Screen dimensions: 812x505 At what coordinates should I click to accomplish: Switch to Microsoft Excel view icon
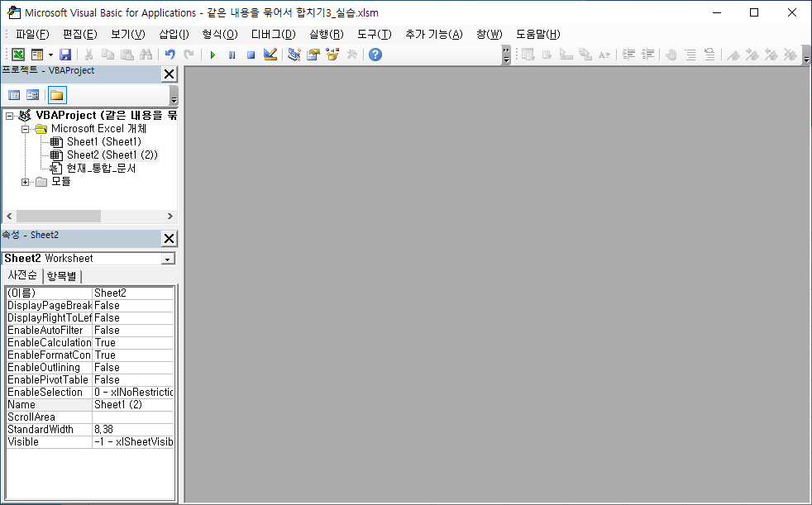click(18, 55)
